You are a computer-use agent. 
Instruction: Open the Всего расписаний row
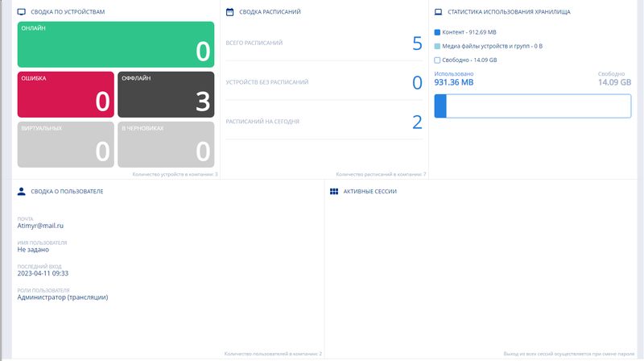point(324,43)
